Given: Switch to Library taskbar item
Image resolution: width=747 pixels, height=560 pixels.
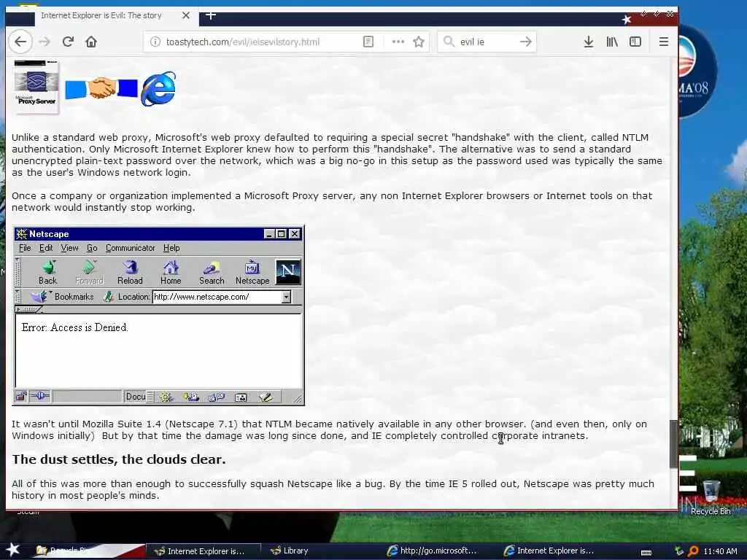Looking at the screenshot, I should click(289, 551).
